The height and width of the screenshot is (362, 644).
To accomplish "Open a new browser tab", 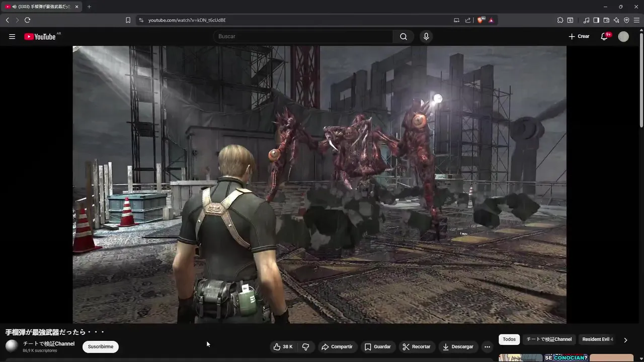I will coord(89,7).
